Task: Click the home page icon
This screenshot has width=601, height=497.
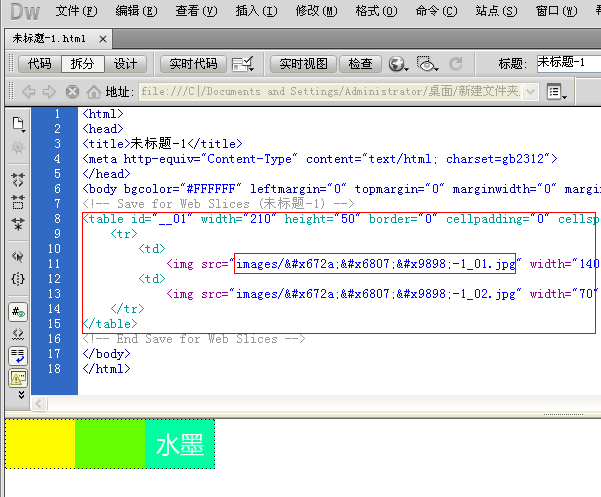Action: coord(94,92)
